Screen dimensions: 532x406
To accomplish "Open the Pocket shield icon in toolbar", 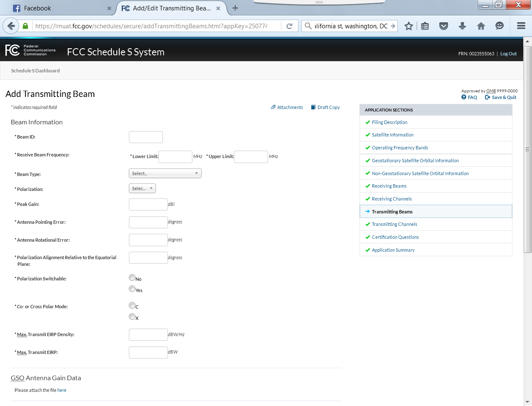I will coord(443,26).
